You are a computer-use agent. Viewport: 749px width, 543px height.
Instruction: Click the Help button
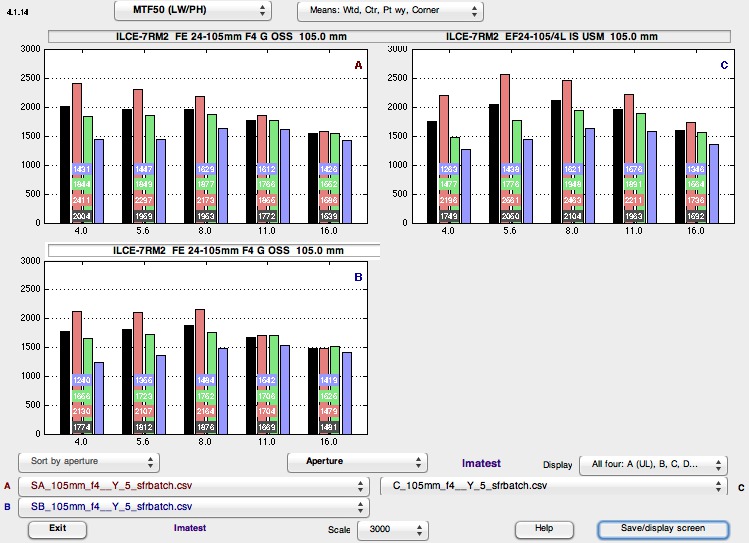544,529
